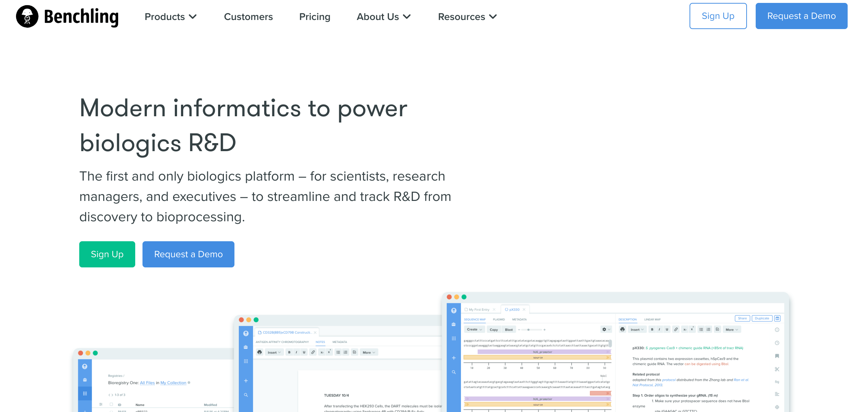This screenshot has width=868, height=412.
Task: Click checklist icon in pX330 description toolbar
Action: pos(717,330)
